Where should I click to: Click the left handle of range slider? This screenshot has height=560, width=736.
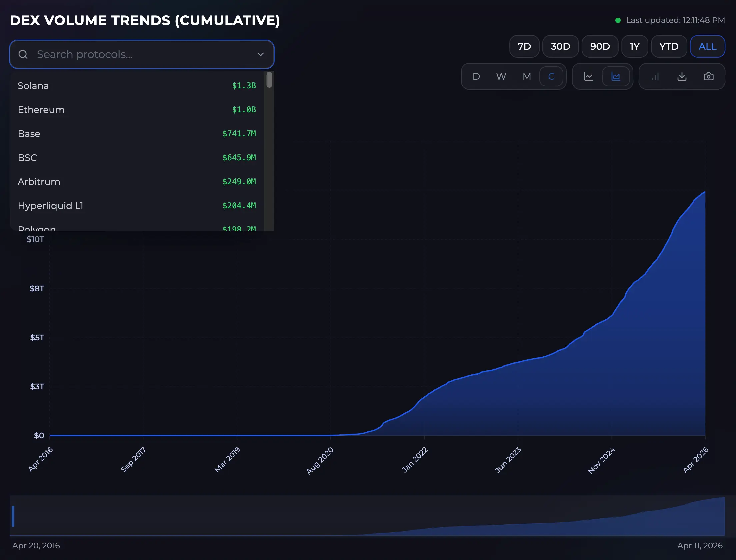[x=13, y=516]
